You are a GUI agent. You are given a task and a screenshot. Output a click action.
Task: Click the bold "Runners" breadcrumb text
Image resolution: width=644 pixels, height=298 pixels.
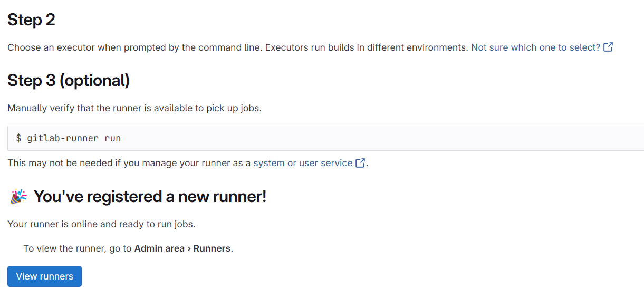pos(212,248)
